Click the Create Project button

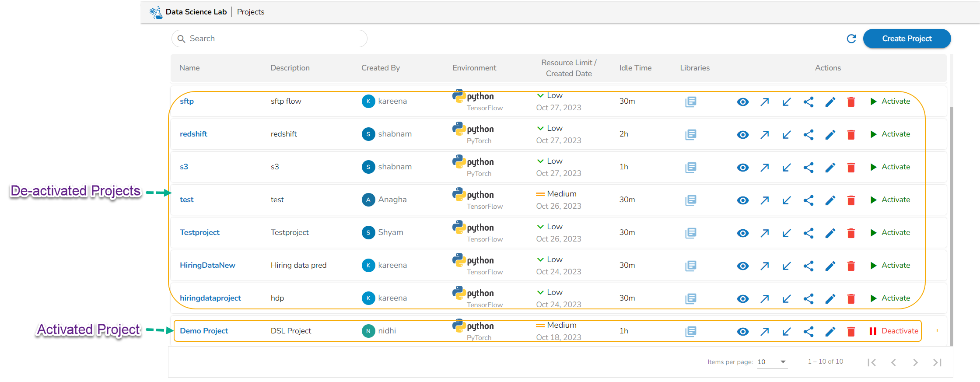click(906, 39)
